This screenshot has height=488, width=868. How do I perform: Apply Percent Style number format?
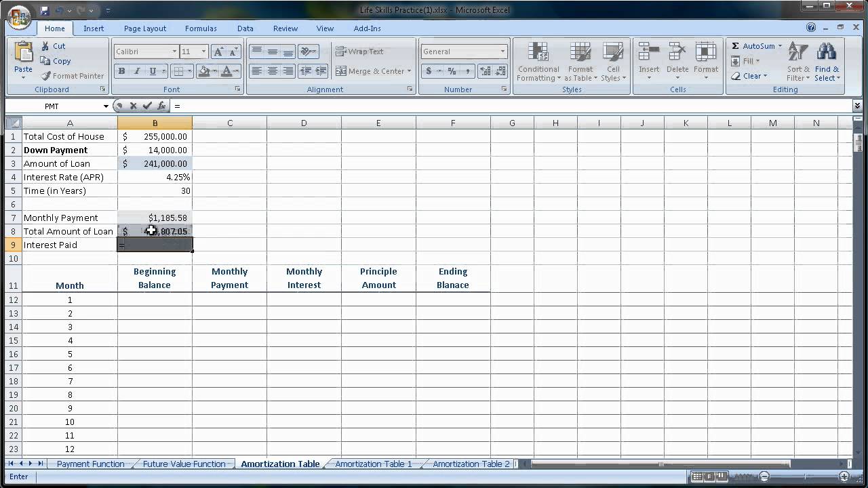pos(452,70)
